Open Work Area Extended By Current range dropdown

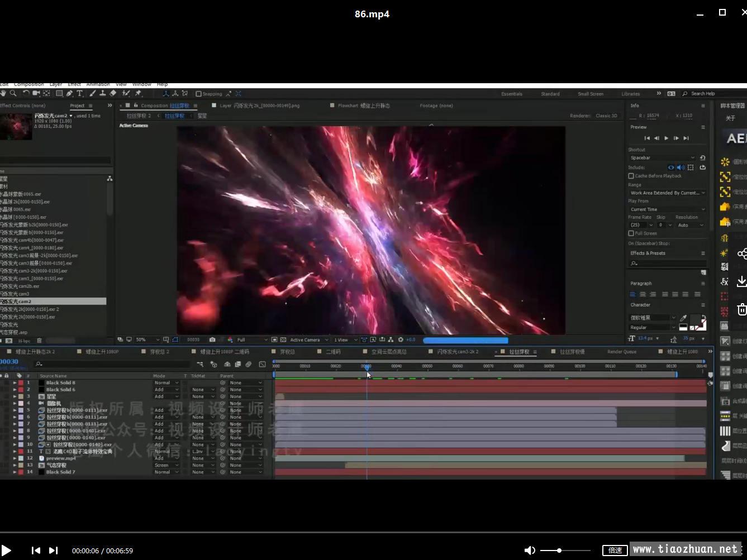point(667,193)
